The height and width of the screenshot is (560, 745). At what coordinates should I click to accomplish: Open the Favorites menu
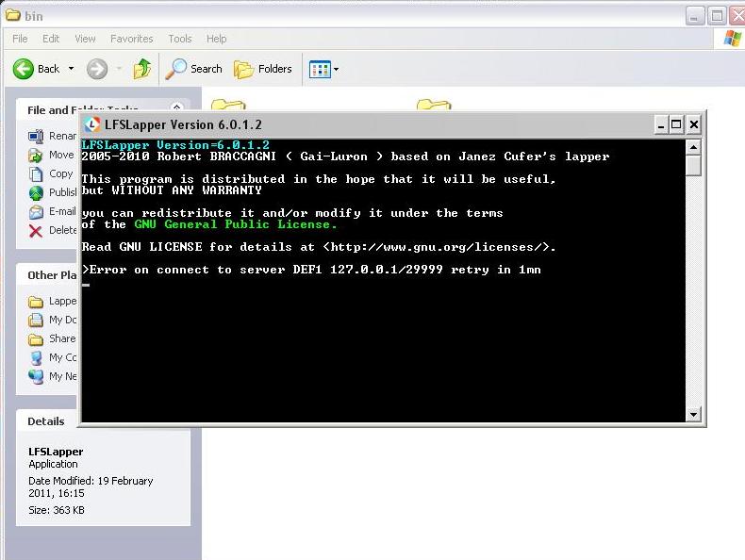point(132,39)
